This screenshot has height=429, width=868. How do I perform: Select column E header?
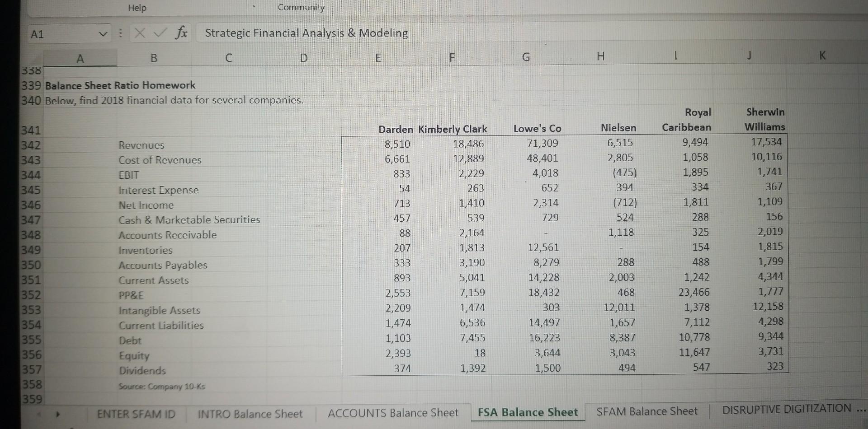click(378, 58)
